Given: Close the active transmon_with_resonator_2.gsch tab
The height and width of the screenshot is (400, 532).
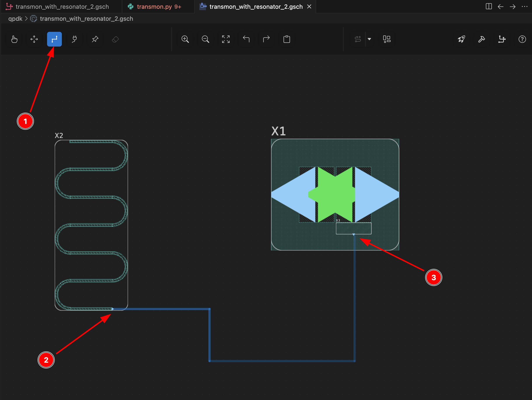Looking at the screenshot, I should pos(309,6).
